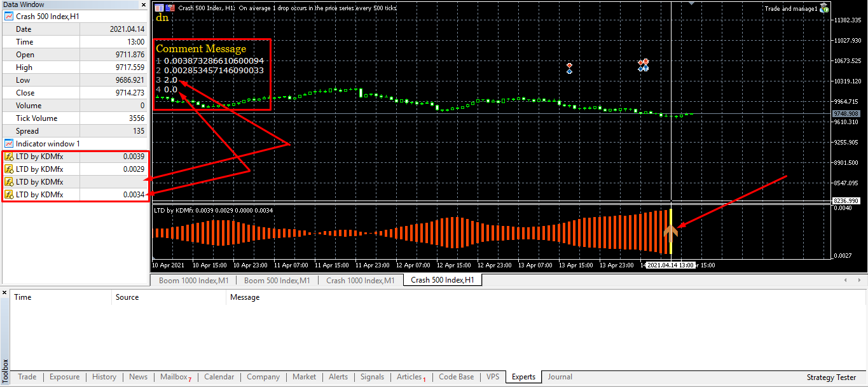The width and height of the screenshot is (868, 387).
Task: Click the Trade and manage1 expert advisor icon
Action: pos(824,8)
